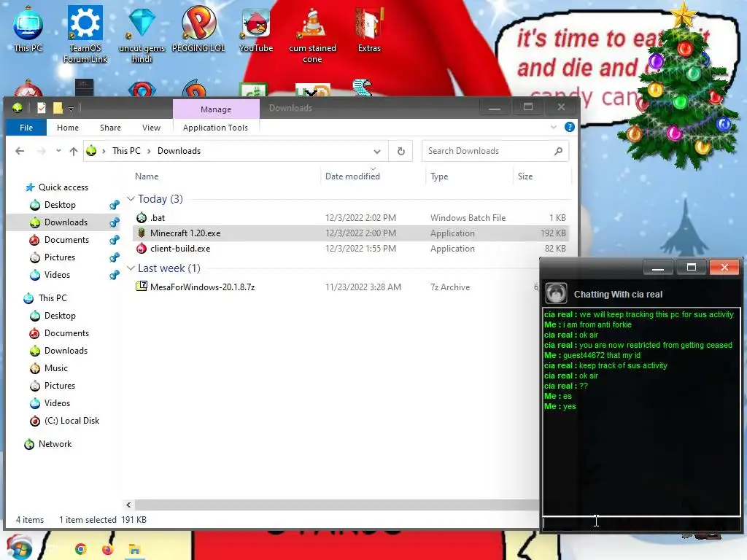Open the Customize Quick Access Toolbar dropdown arrow
747x560 pixels.
(x=71, y=109)
